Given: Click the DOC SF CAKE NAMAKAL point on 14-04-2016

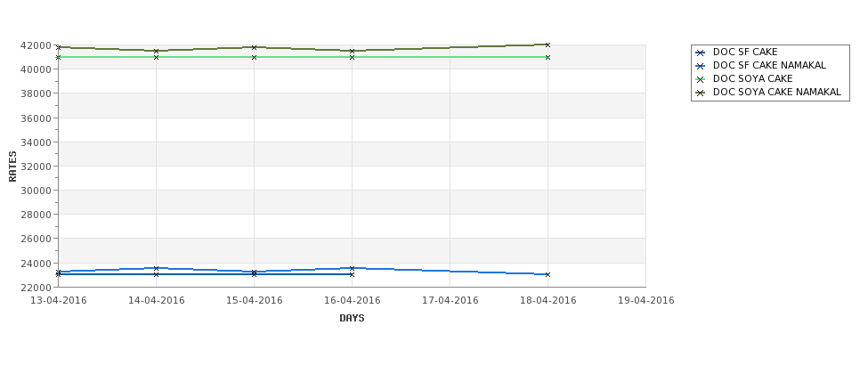Looking at the screenshot, I should (x=156, y=268).
